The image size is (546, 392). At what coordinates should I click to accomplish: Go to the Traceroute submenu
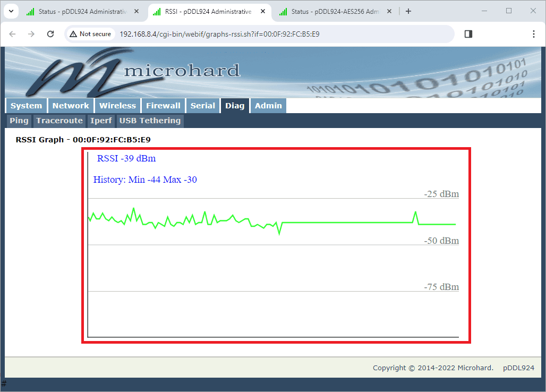(x=59, y=121)
